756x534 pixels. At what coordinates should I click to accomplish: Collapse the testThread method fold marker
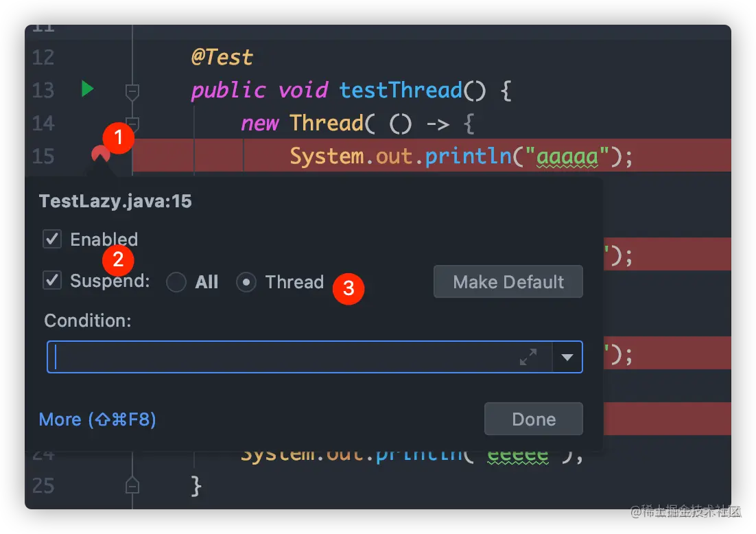(x=132, y=92)
